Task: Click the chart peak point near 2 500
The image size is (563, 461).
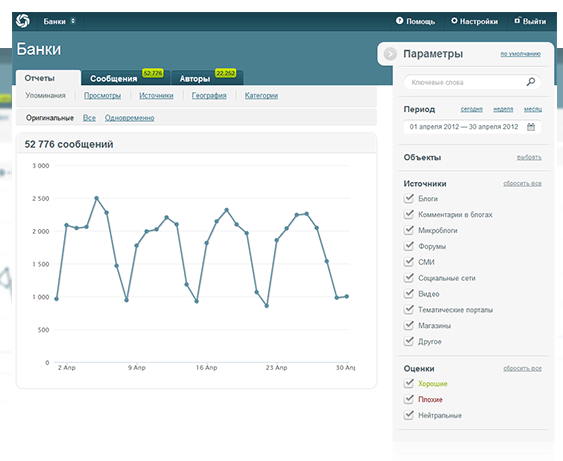Action: coord(96,198)
